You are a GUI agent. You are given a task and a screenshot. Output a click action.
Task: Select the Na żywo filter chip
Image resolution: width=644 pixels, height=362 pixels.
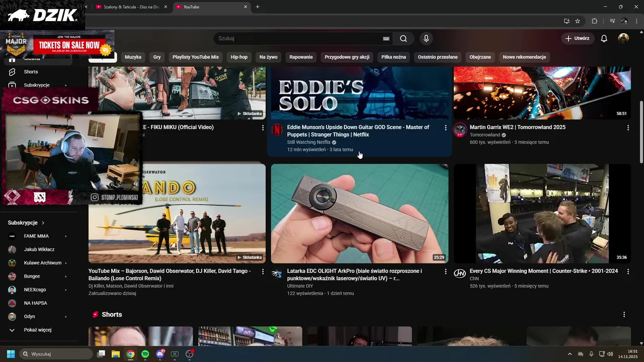269,57
